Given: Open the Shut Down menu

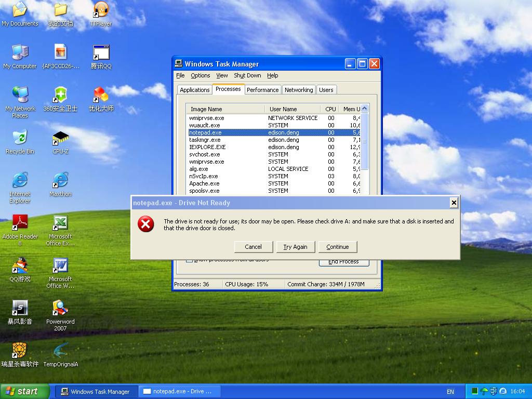Looking at the screenshot, I should [x=247, y=75].
